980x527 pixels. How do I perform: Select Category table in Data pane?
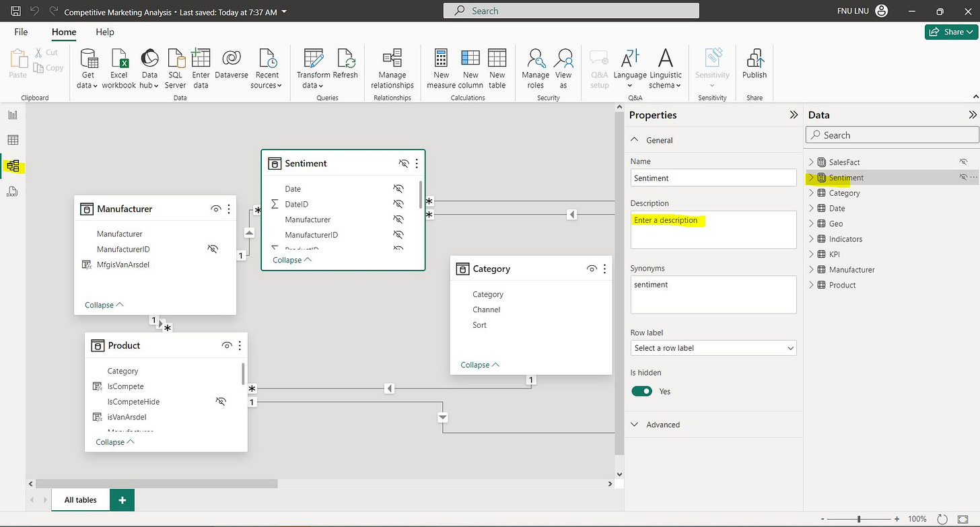tap(844, 193)
